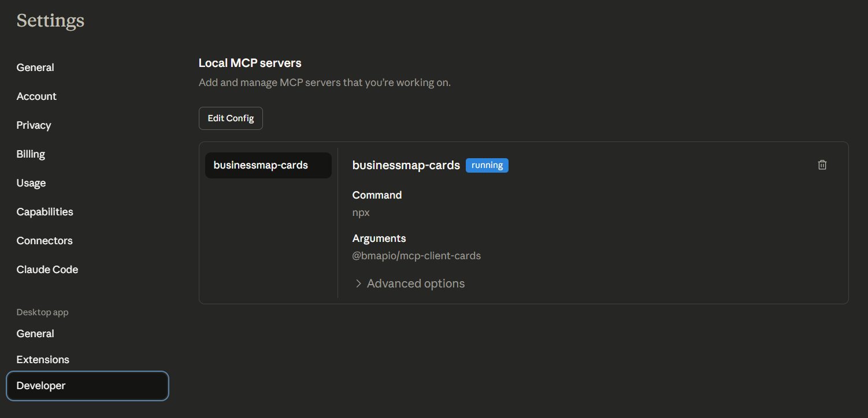
Task: Click the @bmapio/mcp-client-cards argument text
Action: coord(416,256)
